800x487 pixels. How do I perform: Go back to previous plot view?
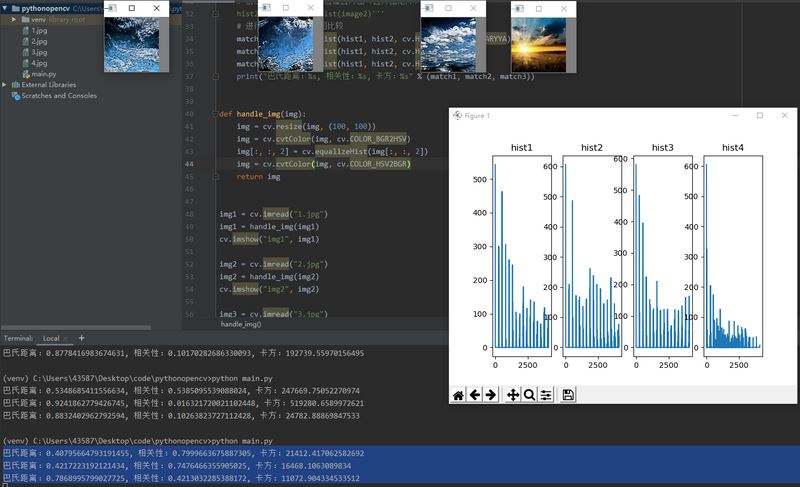pos(475,395)
